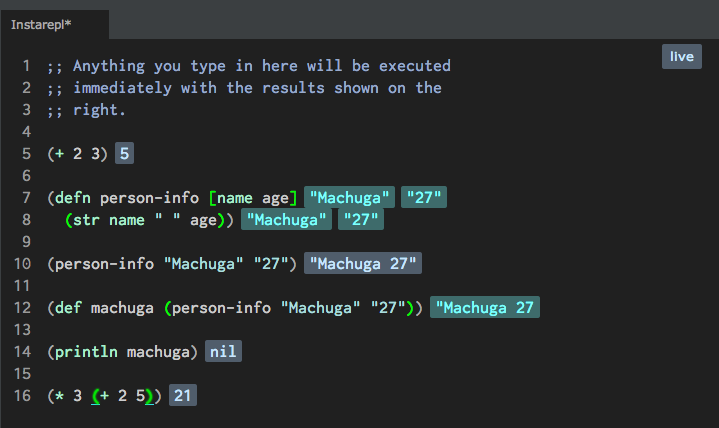Click the nil result after println
719x428 pixels.
pos(224,352)
